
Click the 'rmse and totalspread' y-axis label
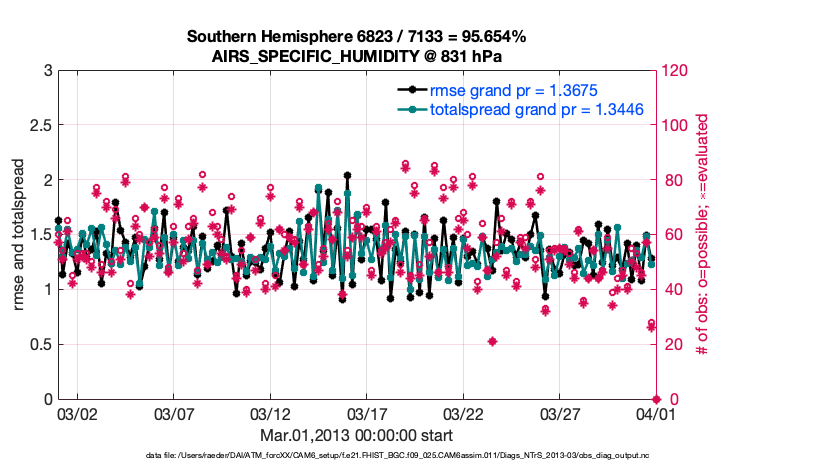click(20, 235)
